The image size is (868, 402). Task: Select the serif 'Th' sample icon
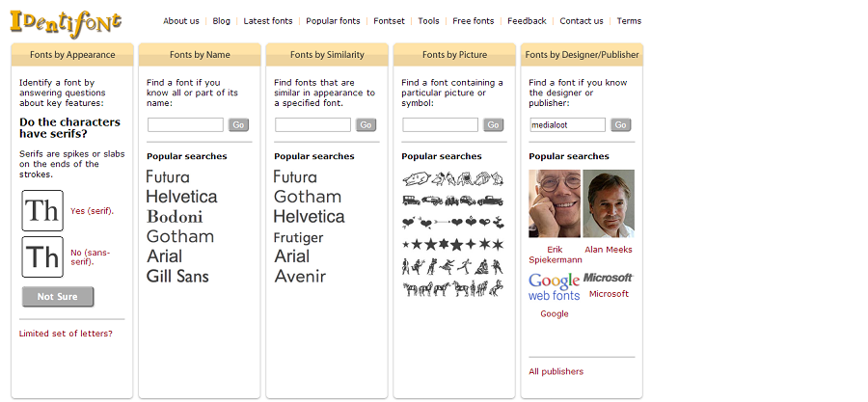[x=42, y=210]
